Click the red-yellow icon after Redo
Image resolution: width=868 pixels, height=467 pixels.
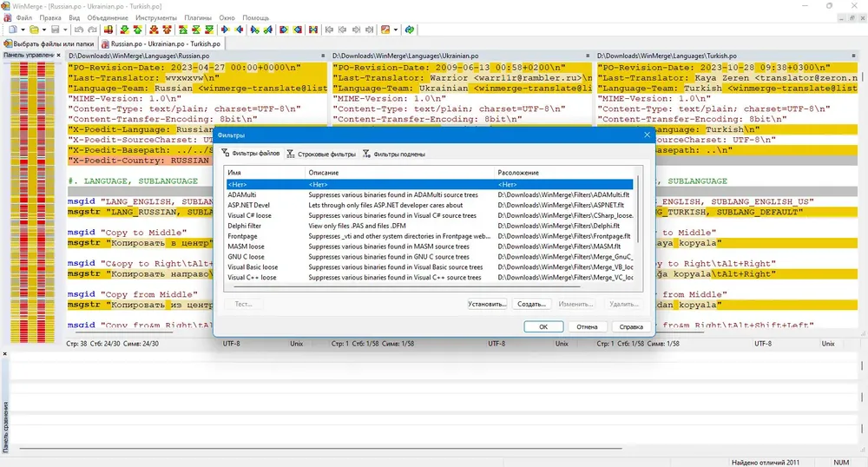[x=108, y=30]
